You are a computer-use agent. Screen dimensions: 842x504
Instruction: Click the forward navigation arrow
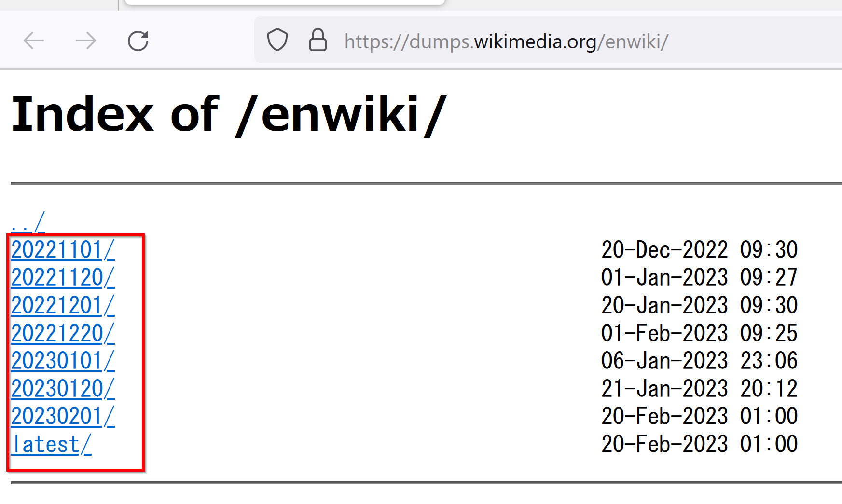(86, 41)
